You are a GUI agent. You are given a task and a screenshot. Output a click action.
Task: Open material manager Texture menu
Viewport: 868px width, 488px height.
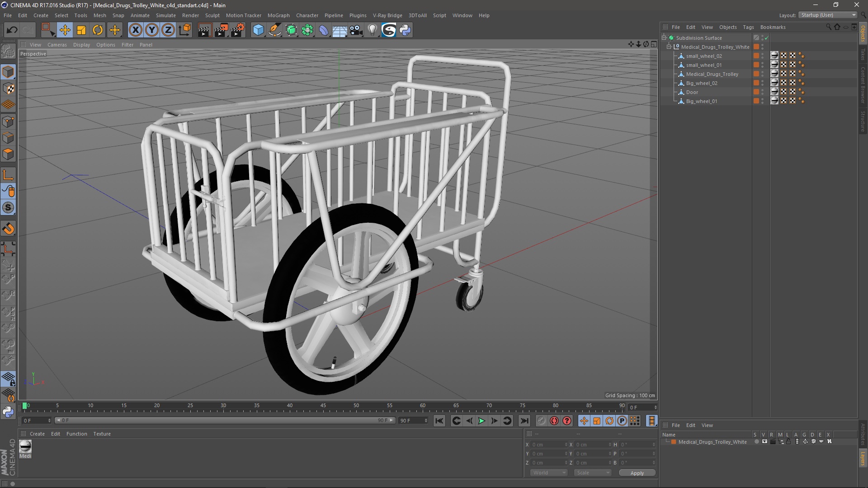tap(102, 434)
